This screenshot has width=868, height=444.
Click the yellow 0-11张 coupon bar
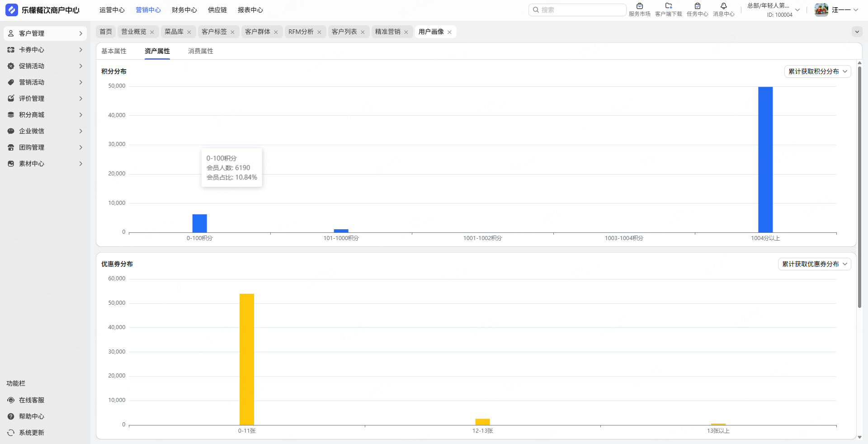coord(247,359)
